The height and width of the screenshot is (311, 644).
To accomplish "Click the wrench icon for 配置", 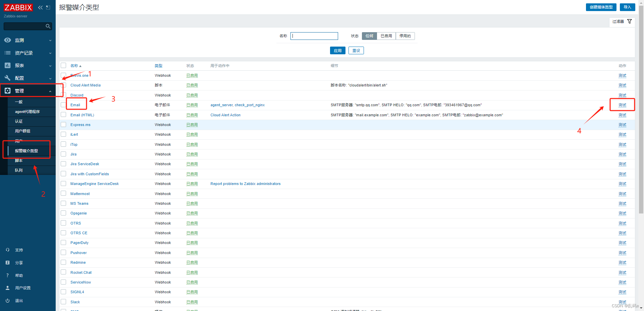I will (x=7, y=78).
